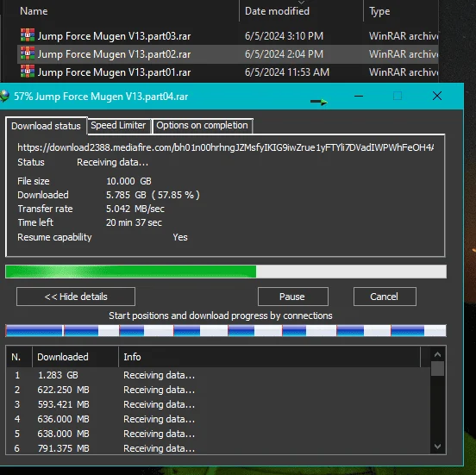Click the date 6/5/2024 2:04 PM
This screenshot has width=476, height=475.
pos(285,54)
